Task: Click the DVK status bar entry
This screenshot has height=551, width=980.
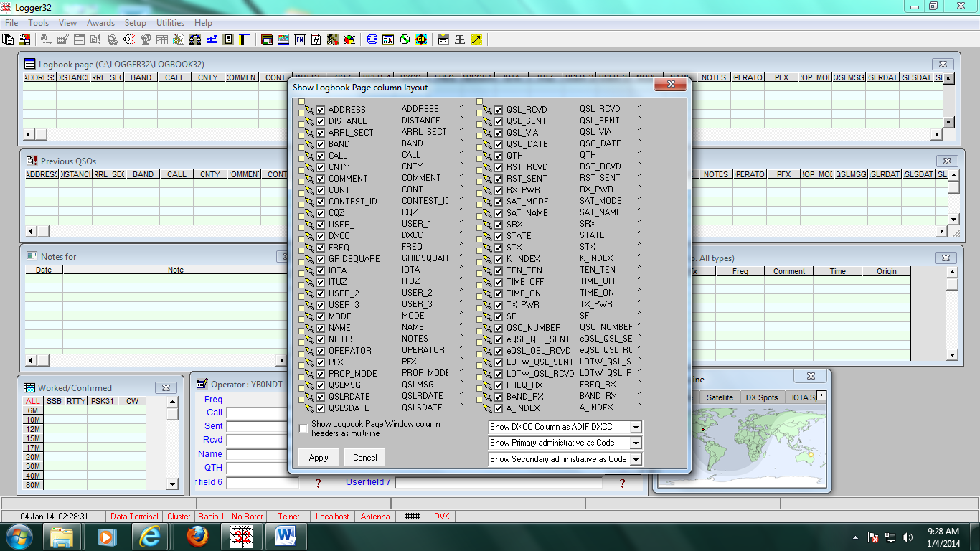Action: (x=442, y=517)
